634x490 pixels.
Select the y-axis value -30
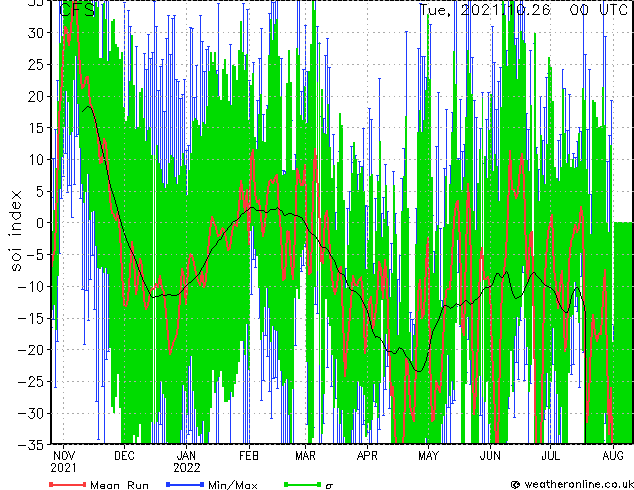[x=31, y=413]
